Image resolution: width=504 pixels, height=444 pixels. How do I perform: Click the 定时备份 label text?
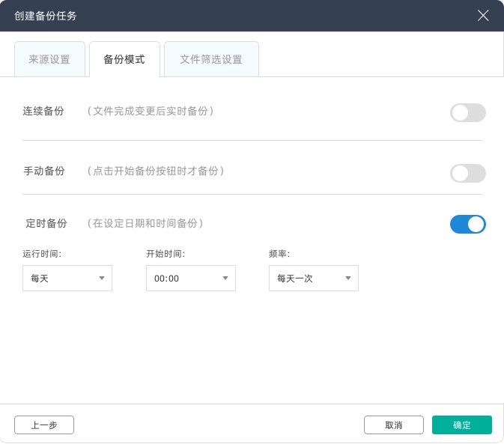click(x=46, y=223)
